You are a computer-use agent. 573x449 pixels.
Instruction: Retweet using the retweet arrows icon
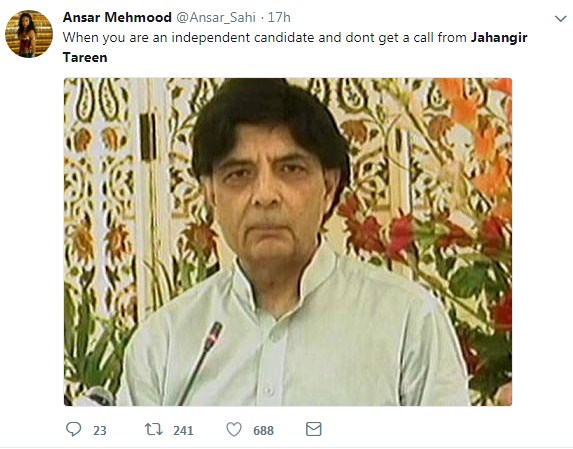[153, 429]
